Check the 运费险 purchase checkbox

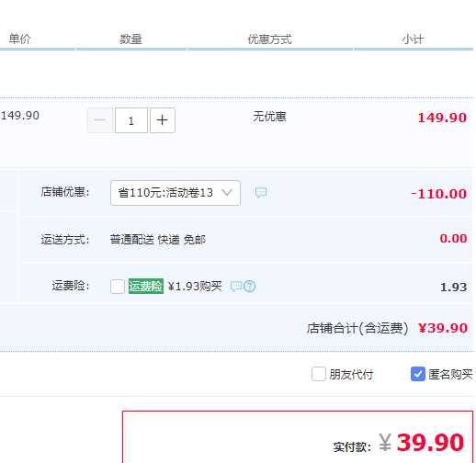tap(118, 287)
